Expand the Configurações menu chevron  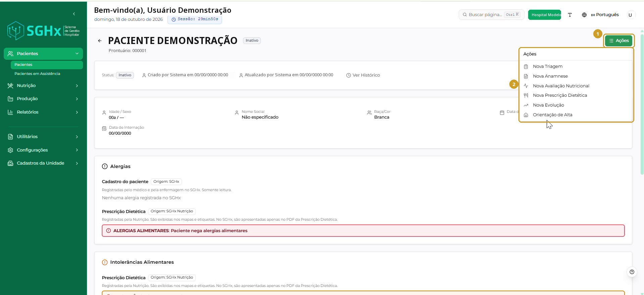point(77,150)
